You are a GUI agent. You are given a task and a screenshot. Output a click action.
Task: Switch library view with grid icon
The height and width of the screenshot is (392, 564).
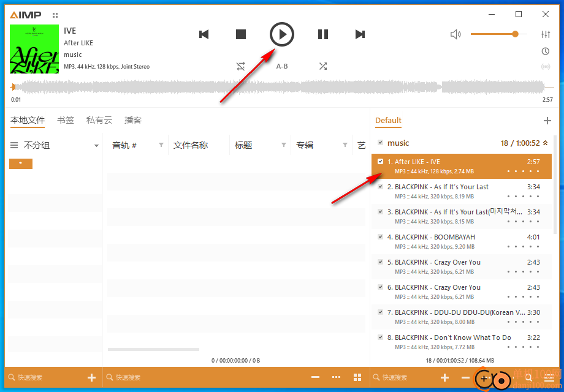(x=357, y=377)
